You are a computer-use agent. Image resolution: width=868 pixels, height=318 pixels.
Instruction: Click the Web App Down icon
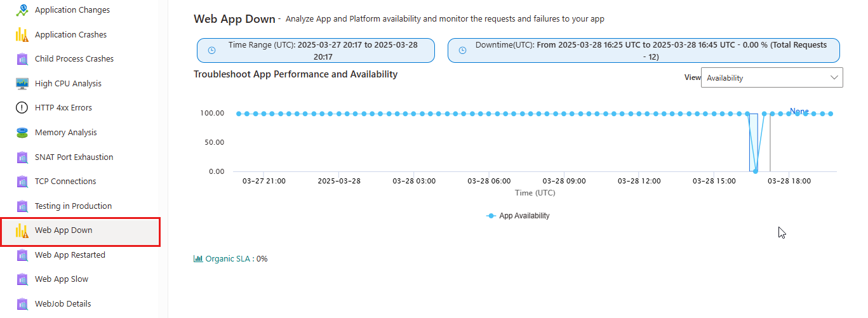coord(22,230)
